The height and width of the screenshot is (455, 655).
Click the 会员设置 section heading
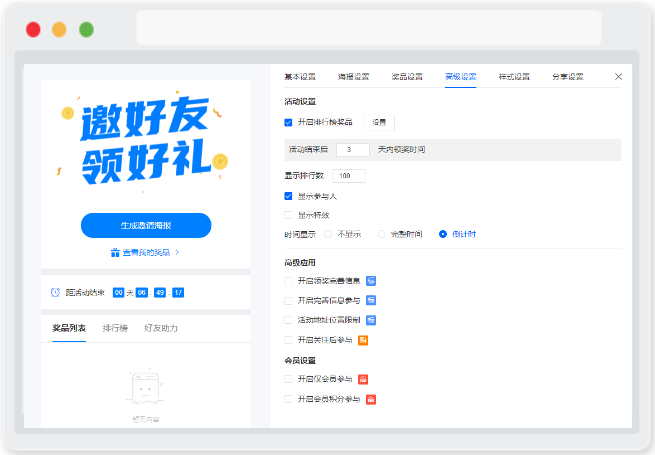coord(300,361)
